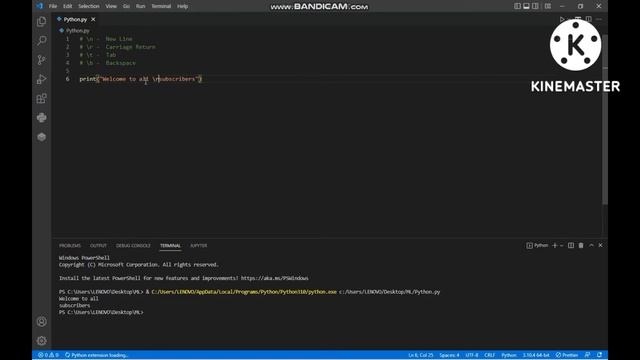
Task: Change indentation via Spaces: 4
Action: click(x=449, y=355)
